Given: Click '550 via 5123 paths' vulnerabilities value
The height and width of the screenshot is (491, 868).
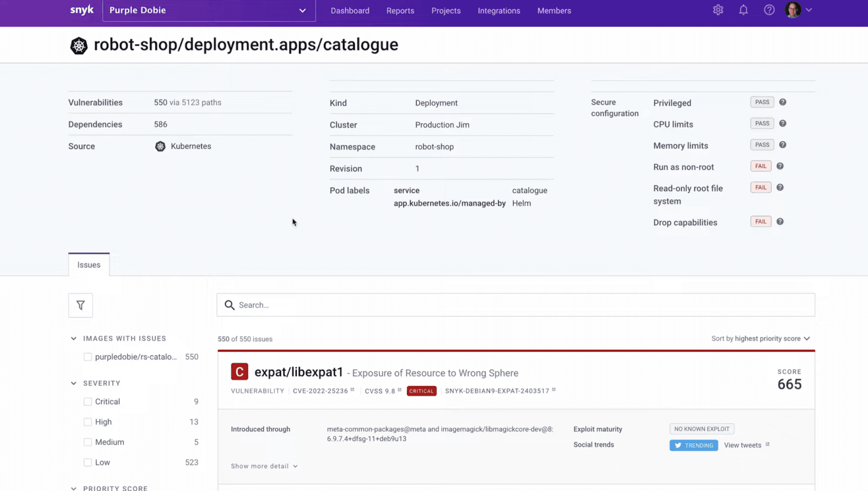Looking at the screenshot, I should point(188,103).
